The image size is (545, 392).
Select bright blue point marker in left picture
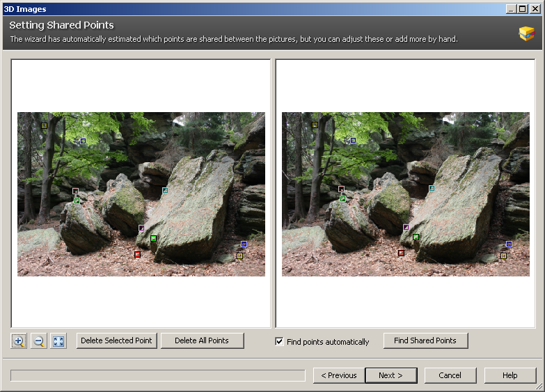tap(244, 244)
